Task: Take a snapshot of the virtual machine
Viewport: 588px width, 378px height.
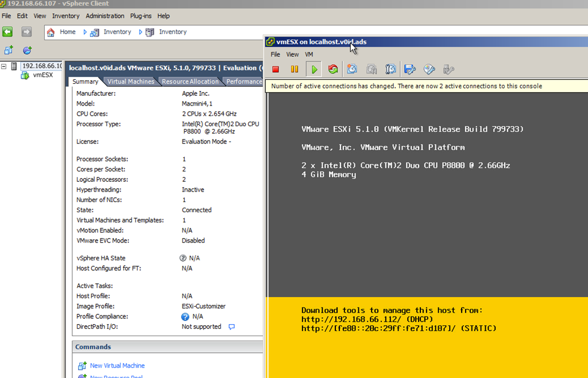Action: (x=352, y=69)
